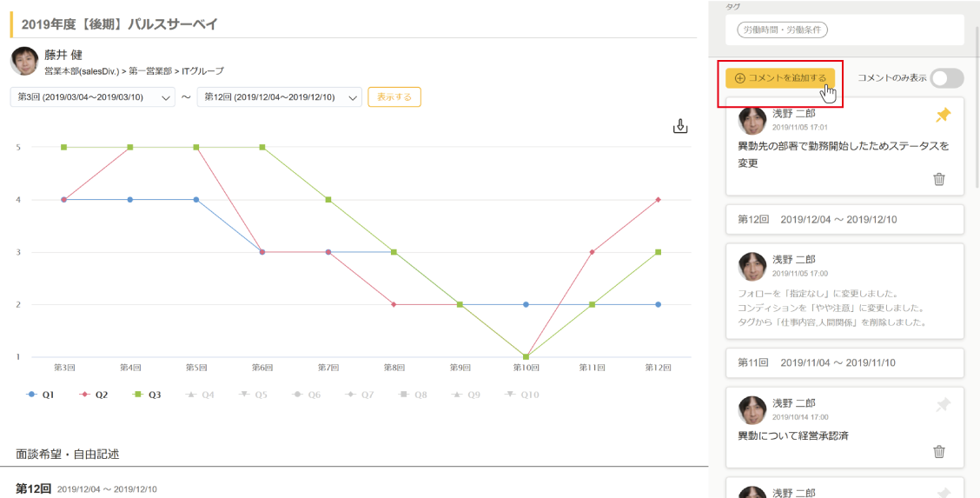Select the 労働時間・労働条件 tag
The image size is (980, 498).
tap(783, 30)
